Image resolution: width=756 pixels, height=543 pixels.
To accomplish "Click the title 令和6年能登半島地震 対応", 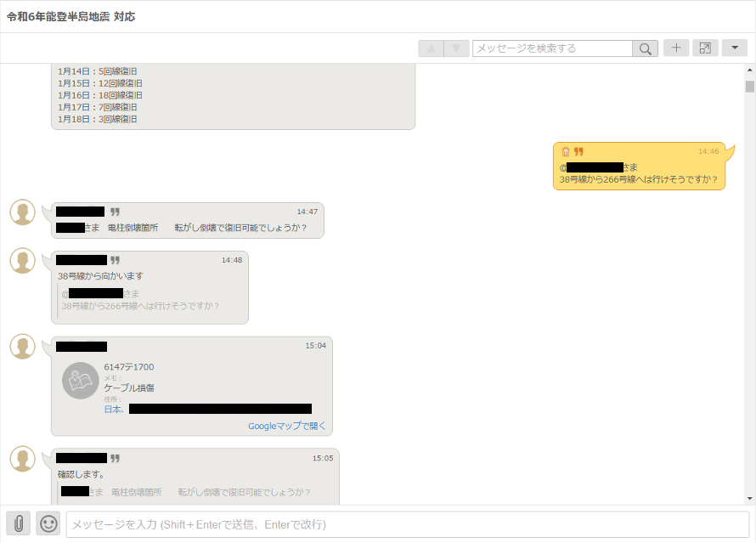I will pos(71,17).
